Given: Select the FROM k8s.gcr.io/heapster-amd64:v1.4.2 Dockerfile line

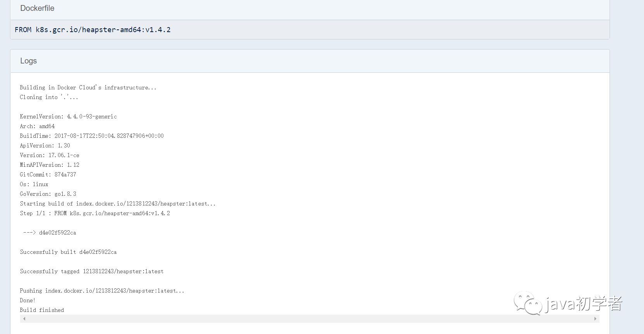Looking at the screenshot, I should (x=92, y=30).
